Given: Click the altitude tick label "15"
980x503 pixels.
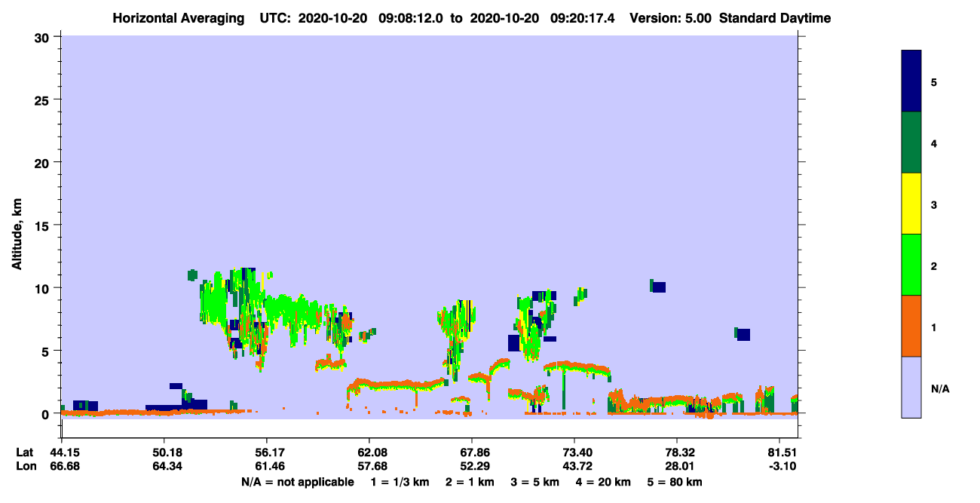Looking at the screenshot, I should [x=44, y=225].
